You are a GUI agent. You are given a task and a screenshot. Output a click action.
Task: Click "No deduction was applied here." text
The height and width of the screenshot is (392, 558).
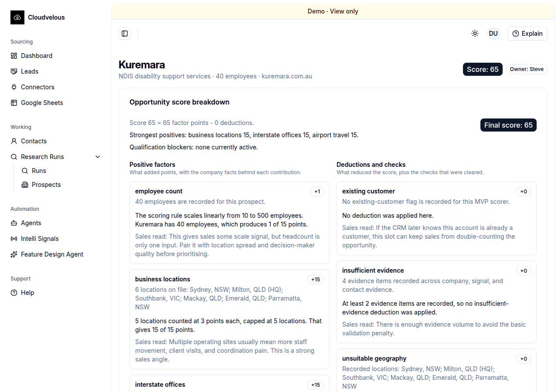pos(388,216)
